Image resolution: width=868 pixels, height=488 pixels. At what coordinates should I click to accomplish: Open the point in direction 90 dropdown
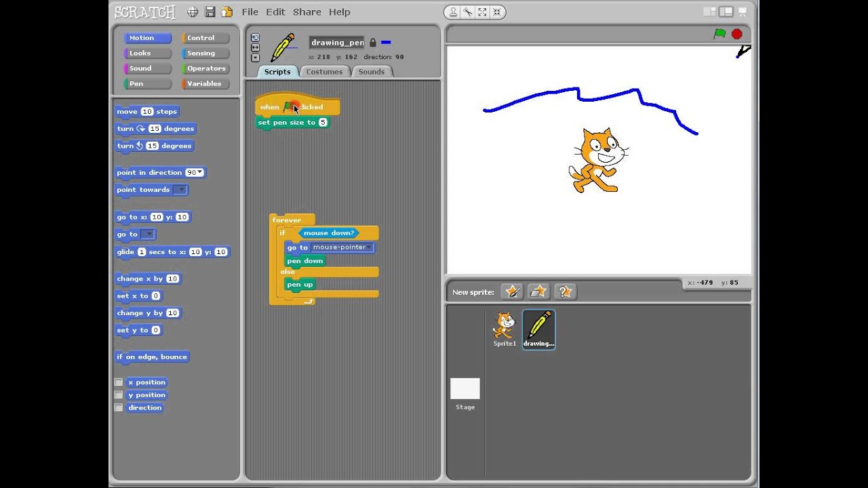coord(200,173)
